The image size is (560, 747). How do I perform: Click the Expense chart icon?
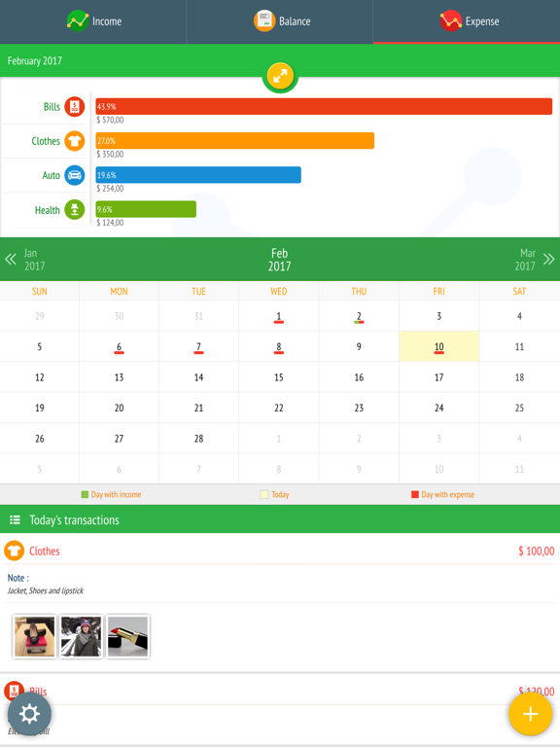tap(451, 21)
